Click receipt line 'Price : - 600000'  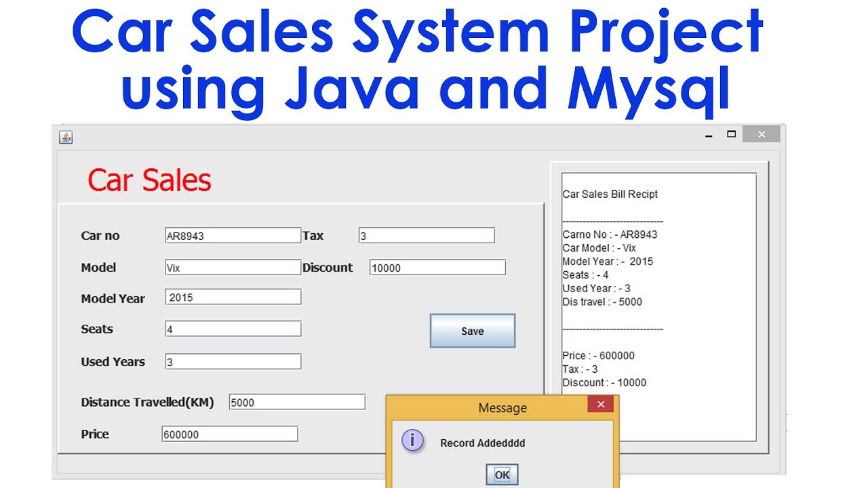(x=598, y=356)
